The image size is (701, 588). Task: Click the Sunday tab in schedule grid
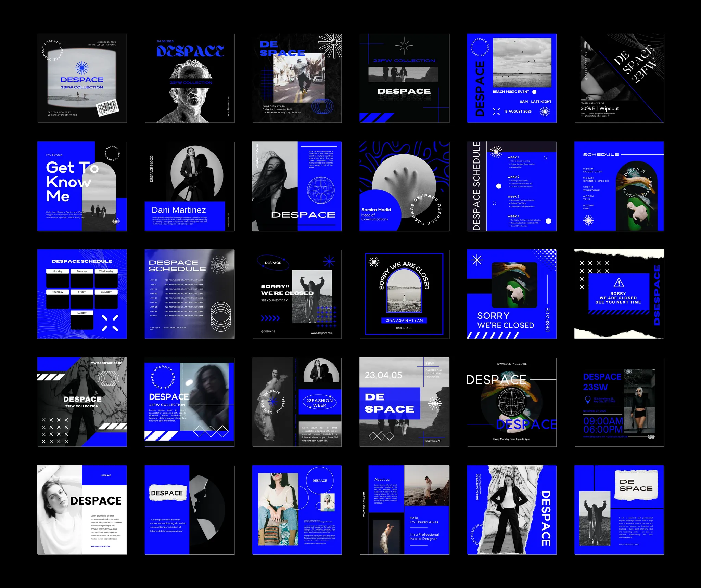click(x=82, y=313)
